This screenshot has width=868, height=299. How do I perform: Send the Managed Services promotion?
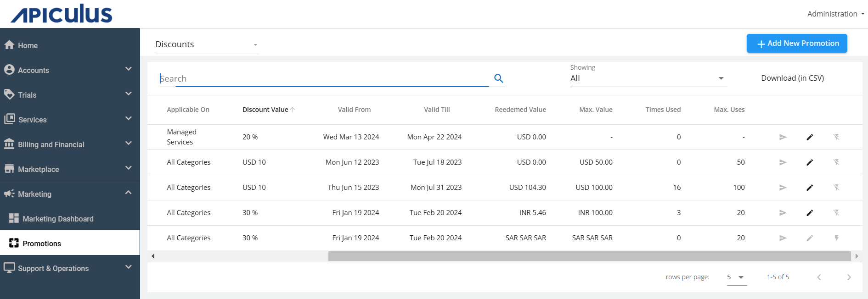(783, 137)
